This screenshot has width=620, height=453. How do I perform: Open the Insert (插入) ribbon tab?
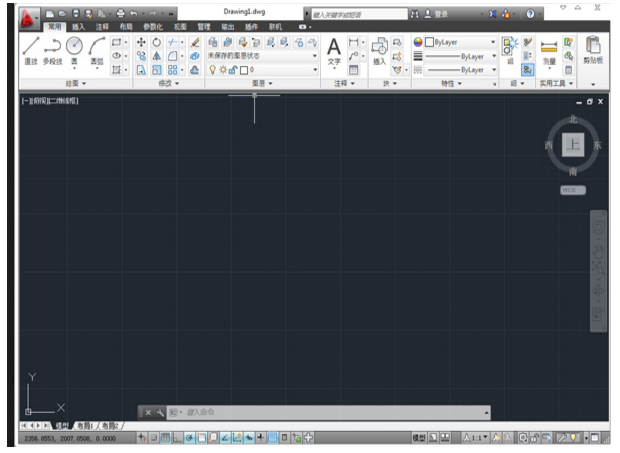point(78,27)
